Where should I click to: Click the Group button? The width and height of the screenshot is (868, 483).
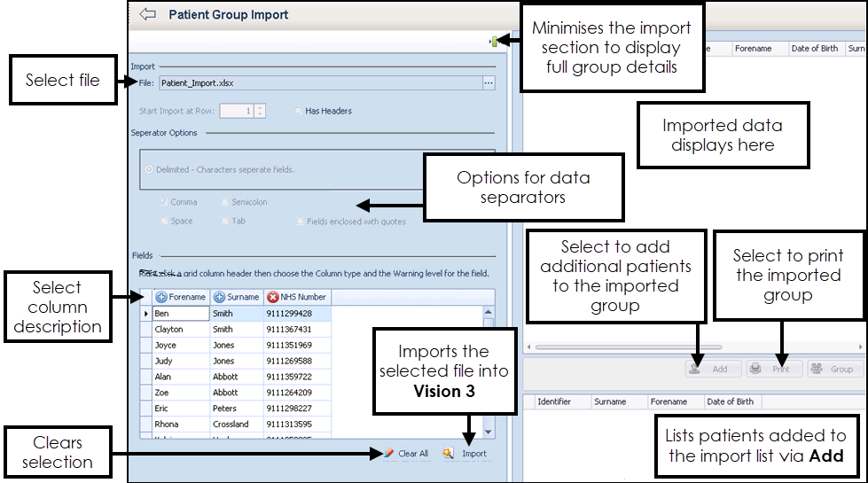[x=833, y=369]
